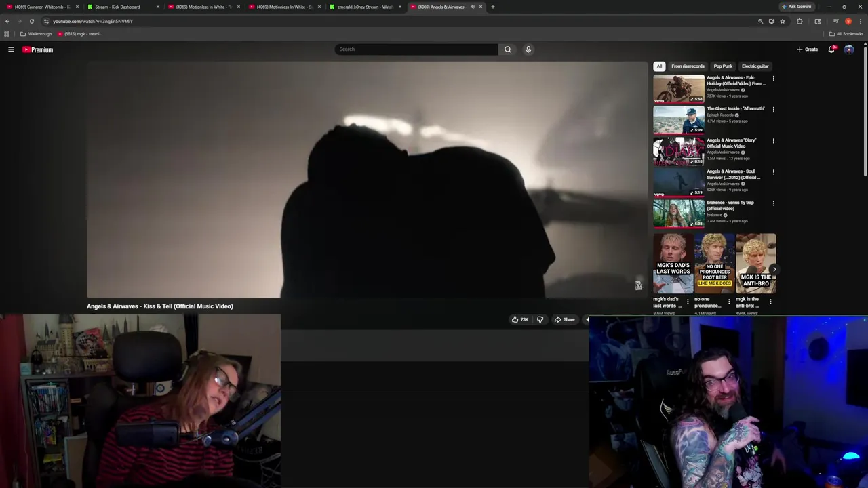Mute the Angels & Airwaves tab audio
This screenshot has width=868, height=488.
coord(473,7)
